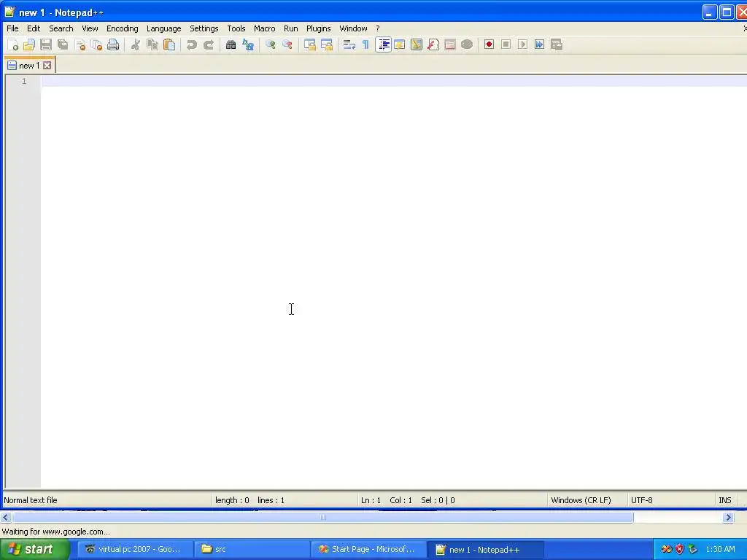Open the File menu
Viewport: 747px width, 560px height.
[12, 28]
